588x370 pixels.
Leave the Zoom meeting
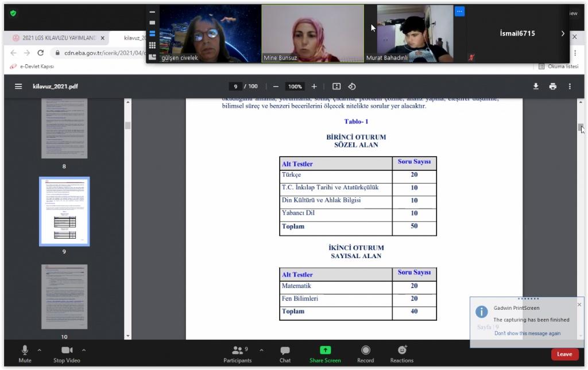[564, 354]
